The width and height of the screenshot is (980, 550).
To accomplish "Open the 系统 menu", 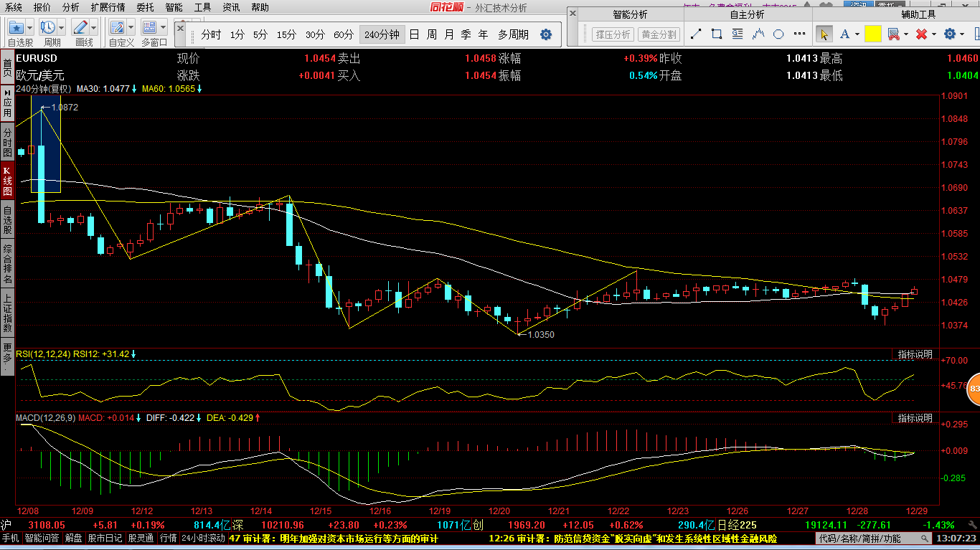I will coord(13,8).
